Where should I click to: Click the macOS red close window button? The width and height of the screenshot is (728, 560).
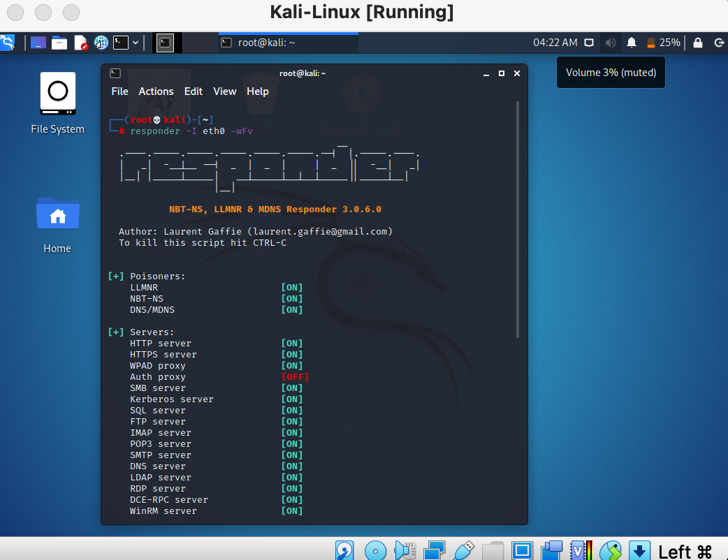coord(15,12)
